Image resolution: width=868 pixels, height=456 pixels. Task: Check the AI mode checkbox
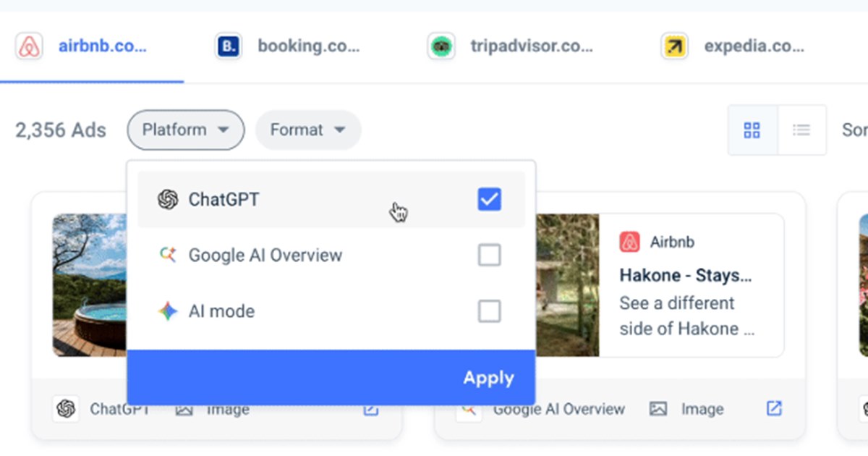click(x=490, y=312)
